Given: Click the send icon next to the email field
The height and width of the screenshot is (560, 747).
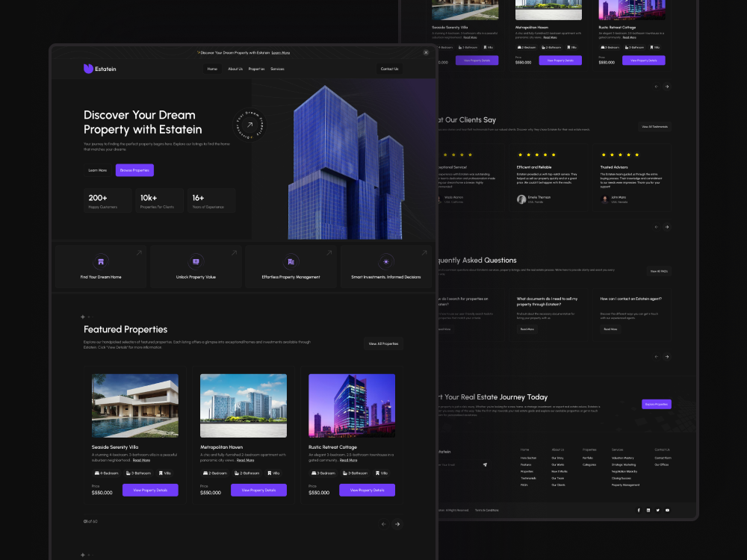Looking at the screenshot, I should [485, 464].
